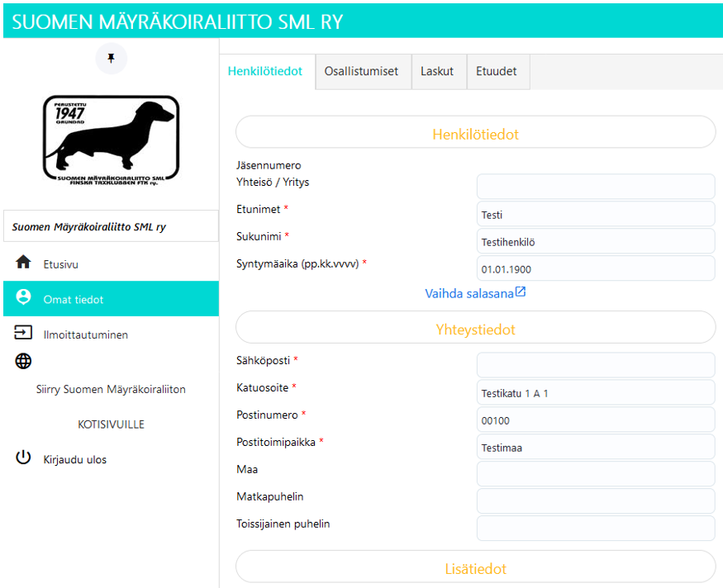Click the globe icon in sidebar
The height and width of the screenshot is (588, 723).
point(23,361)
